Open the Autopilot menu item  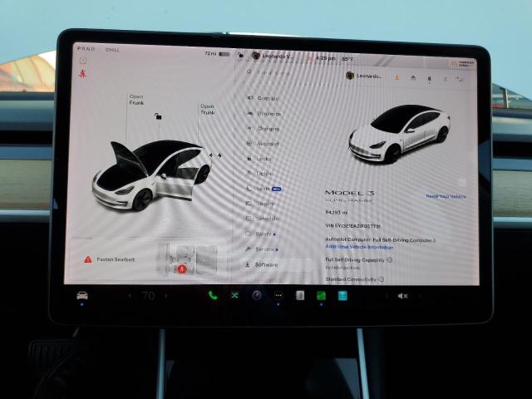pyautogui.click(x=263, y=144)
